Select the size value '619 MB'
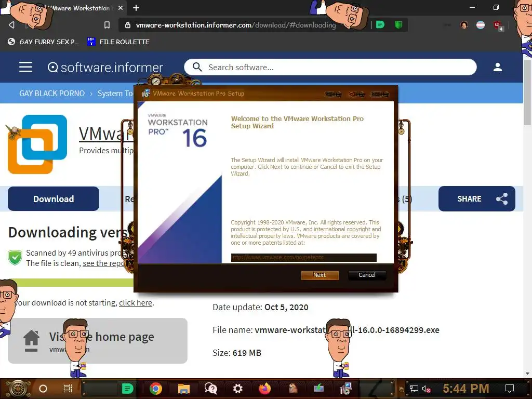 coord(247,353)
